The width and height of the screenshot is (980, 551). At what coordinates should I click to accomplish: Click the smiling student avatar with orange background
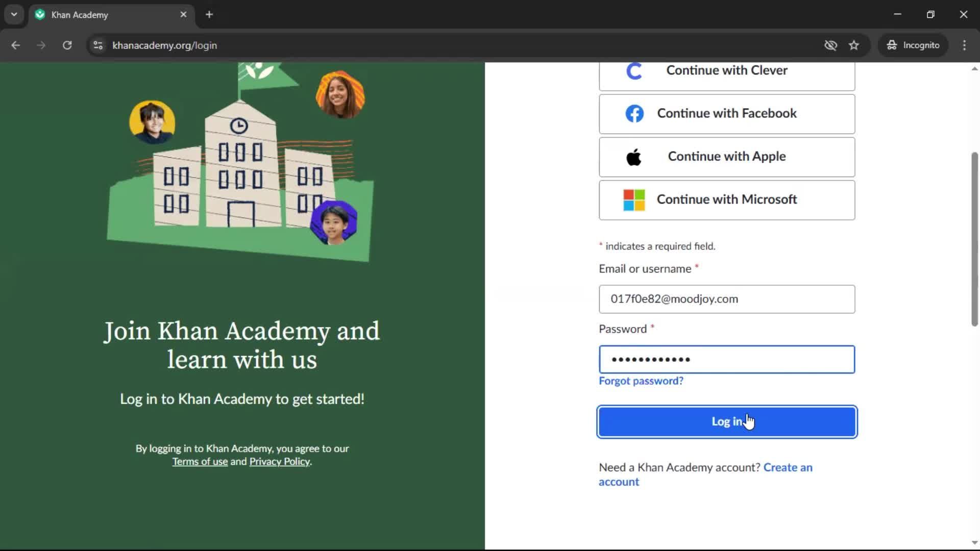[x=340, y=95]
